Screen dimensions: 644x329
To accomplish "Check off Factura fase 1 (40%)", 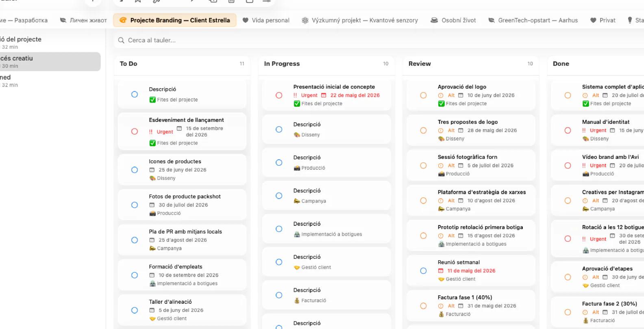I will click(423, 306).
